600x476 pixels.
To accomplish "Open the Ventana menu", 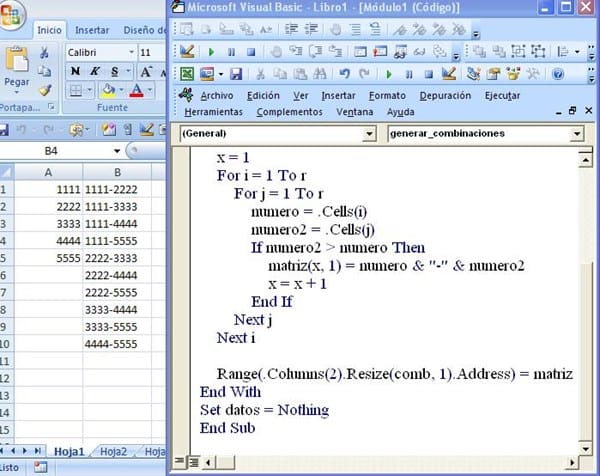I will point(355,112).
